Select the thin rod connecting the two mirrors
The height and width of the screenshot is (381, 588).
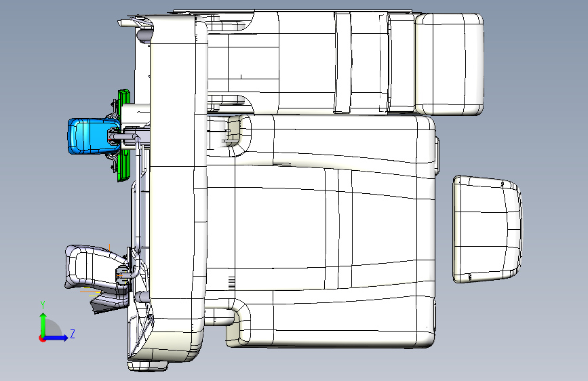pyautogui.click(x=138, y=195)
